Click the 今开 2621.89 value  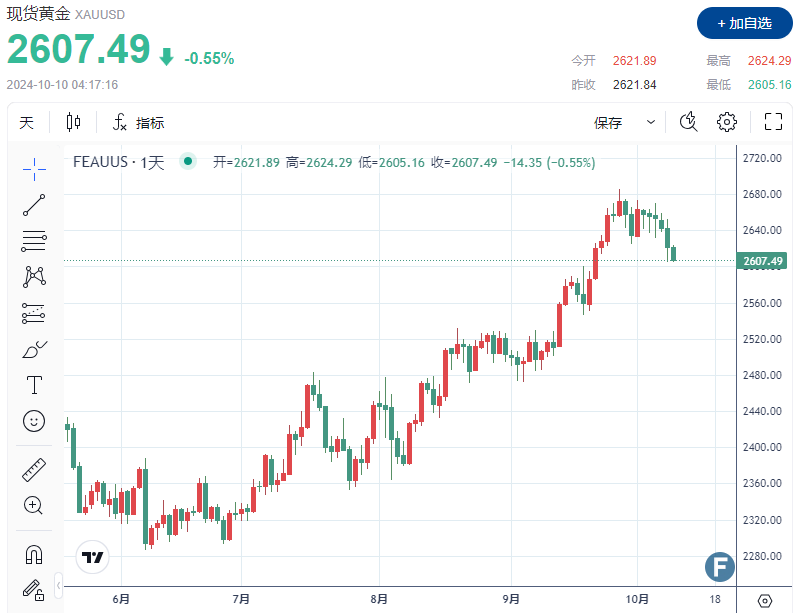pos(635,61)
